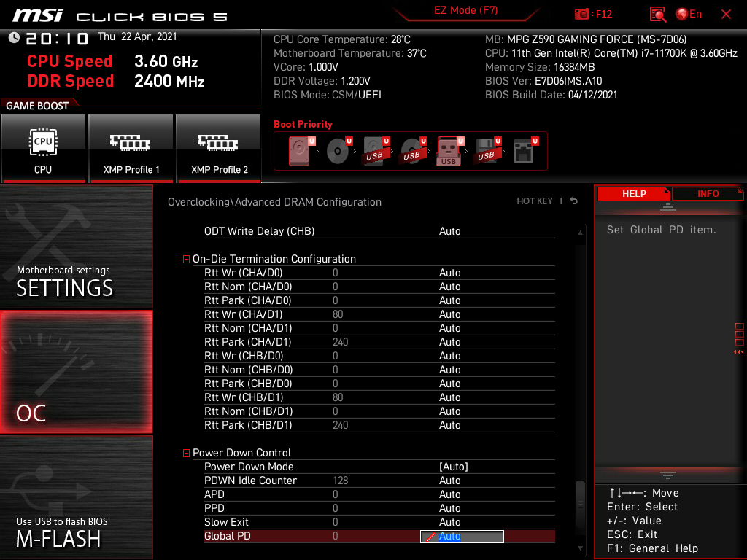Select the Rtt Wr (CHB/D0) row
Viewport: 747px width, 560px height.
pyautogui.click(x=379, y=356)
